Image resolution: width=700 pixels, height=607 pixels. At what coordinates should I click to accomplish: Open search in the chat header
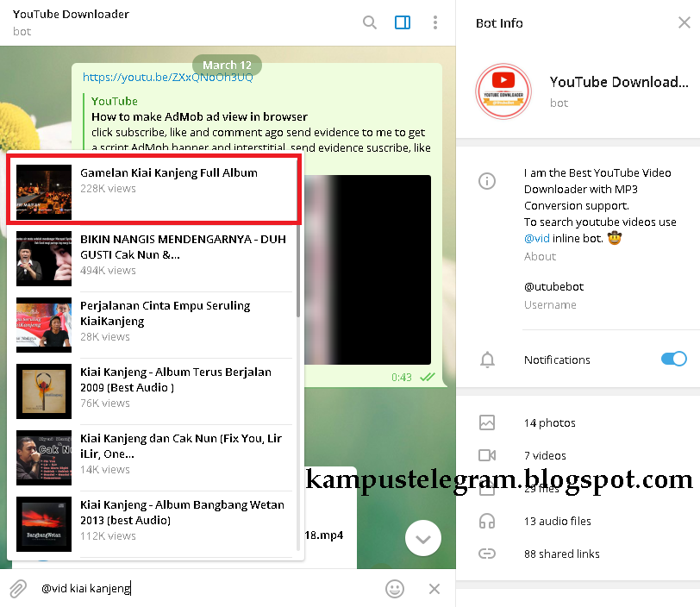click(x=369, y=22)
